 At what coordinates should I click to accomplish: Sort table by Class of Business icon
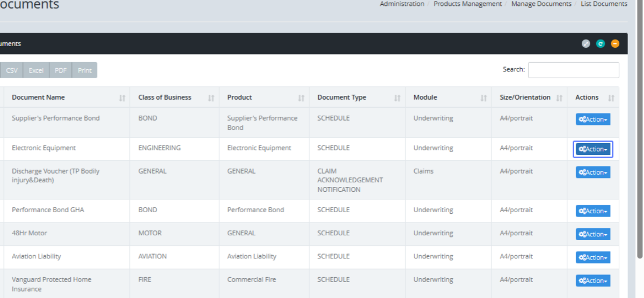coord(211,98)
